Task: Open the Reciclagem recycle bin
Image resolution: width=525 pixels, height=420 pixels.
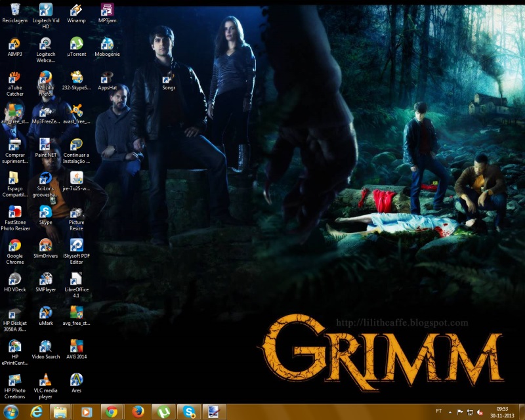Action: (14, 10)
